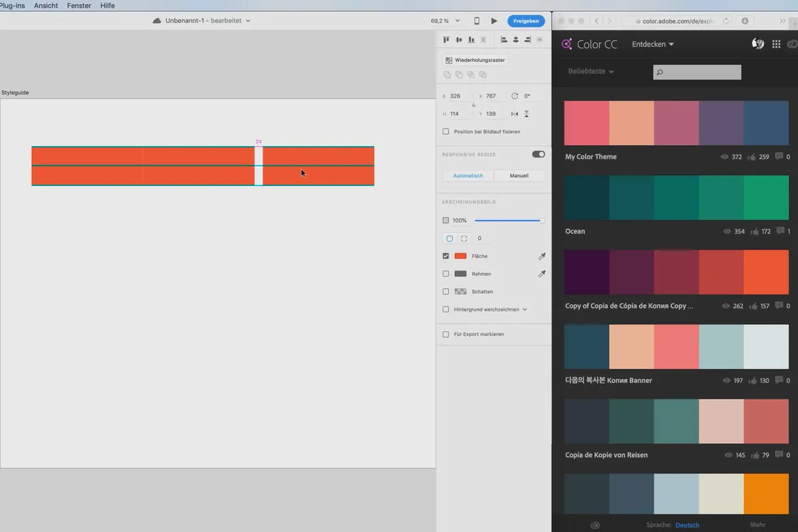This screenshot has width=798, height=532.
Task: Select the Automatisch resize tab
Action: 468,176
